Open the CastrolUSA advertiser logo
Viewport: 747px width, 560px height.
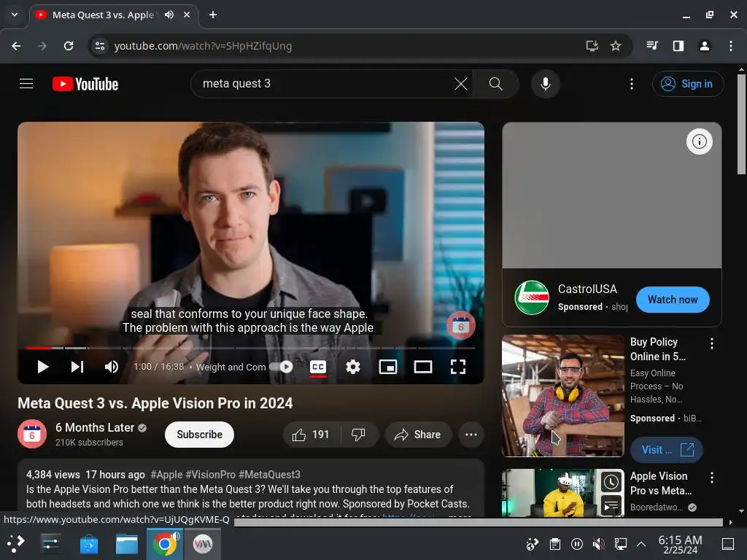(532, 297)
